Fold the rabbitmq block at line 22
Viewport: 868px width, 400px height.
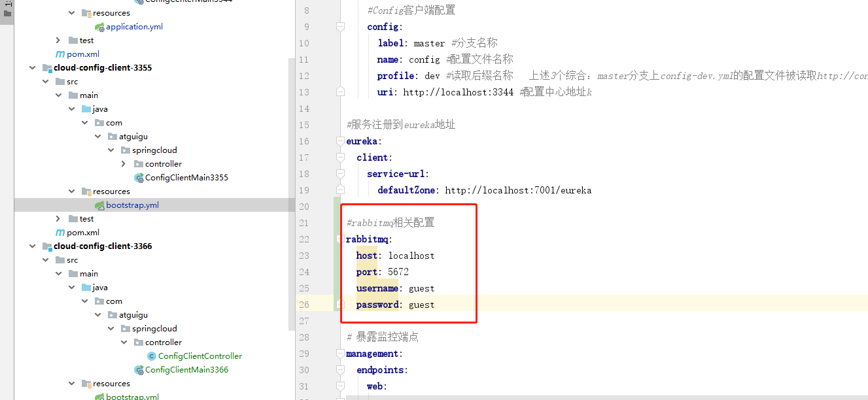click(x=339, y=239)
